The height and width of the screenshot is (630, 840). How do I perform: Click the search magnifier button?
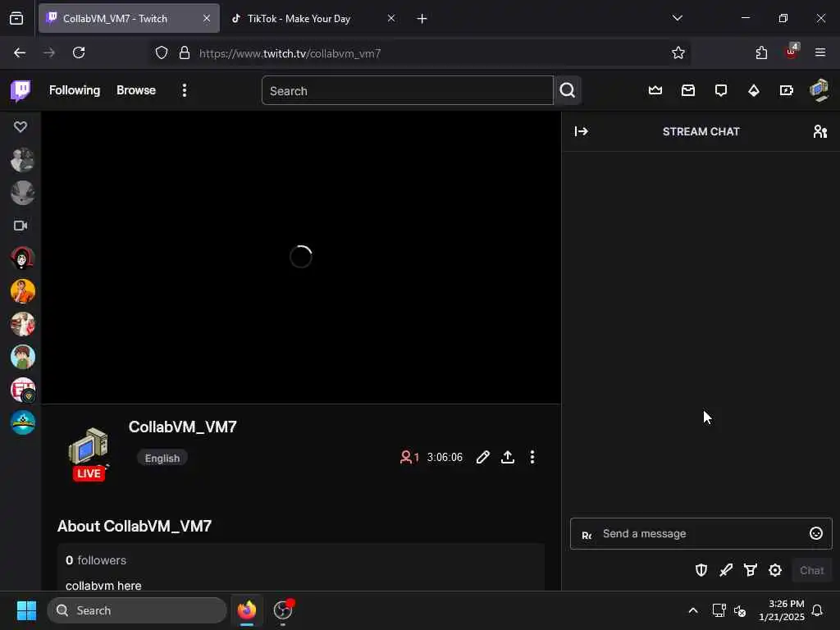click(568, 90)
